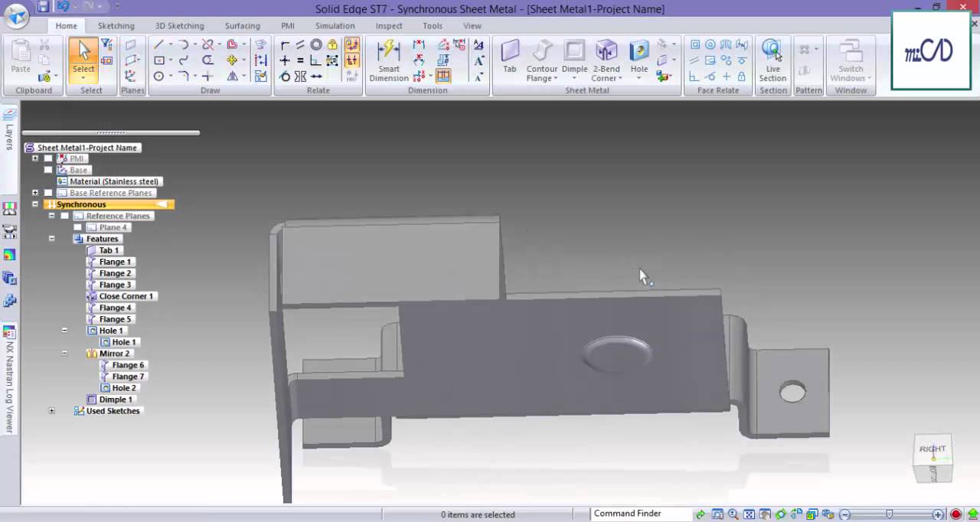This screenshot has width=980, height=522.
Task: Toggle the Plane 4 visibility checkbox
Action: pos(77,227)
